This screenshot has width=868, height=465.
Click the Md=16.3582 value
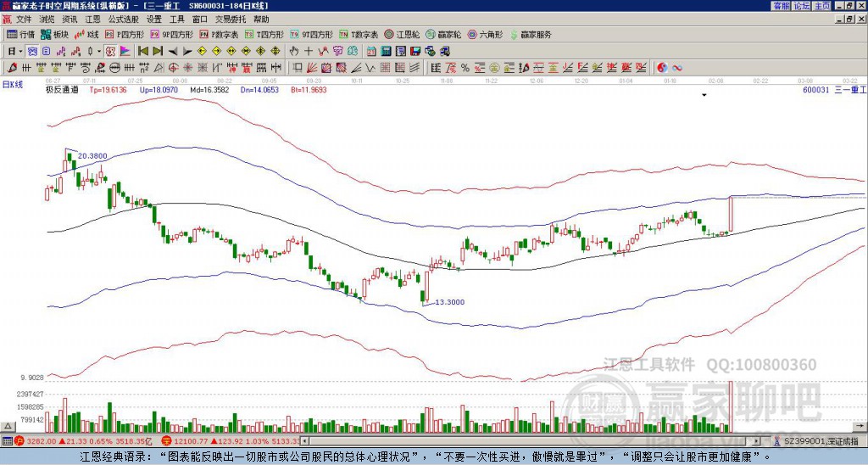pyautogui.click(x=209, y=89)
